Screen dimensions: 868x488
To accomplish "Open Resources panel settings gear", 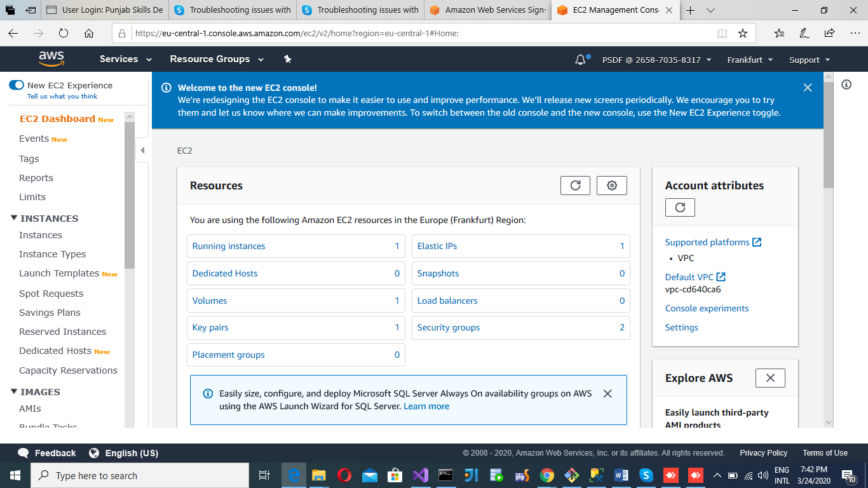I will [612, 186].
